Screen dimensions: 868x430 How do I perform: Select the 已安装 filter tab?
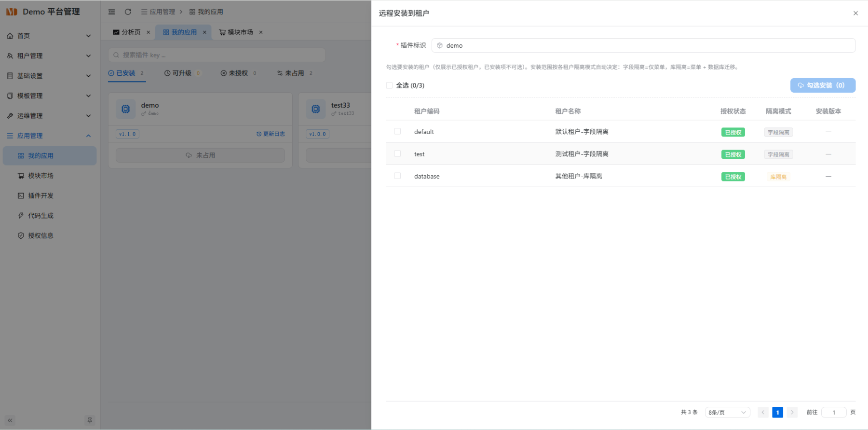point(126,73)
